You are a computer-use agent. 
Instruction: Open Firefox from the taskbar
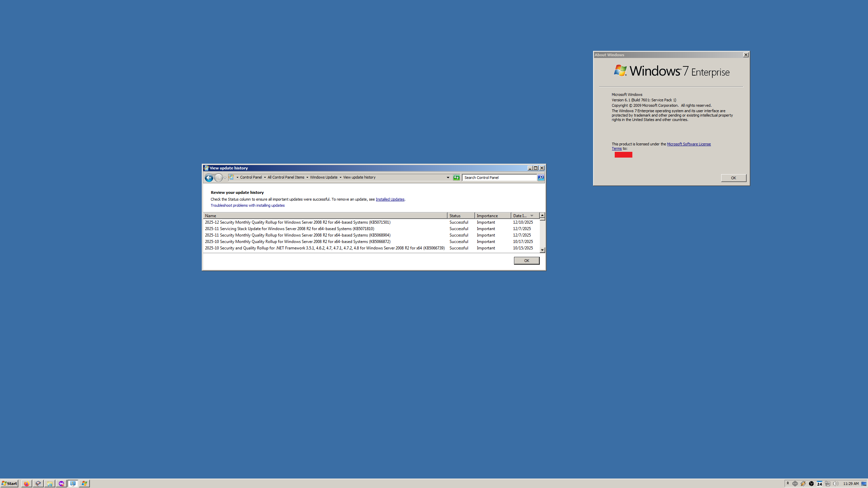26,484
